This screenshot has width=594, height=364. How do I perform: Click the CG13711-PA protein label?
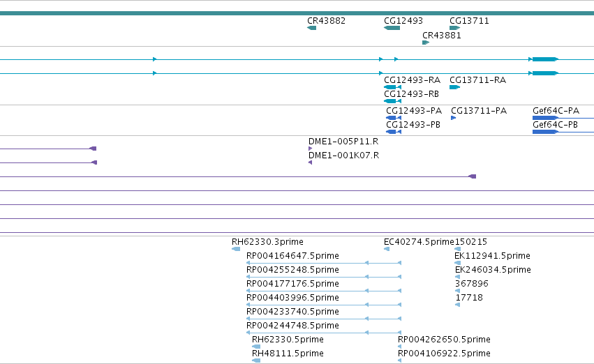coord(479,111)
